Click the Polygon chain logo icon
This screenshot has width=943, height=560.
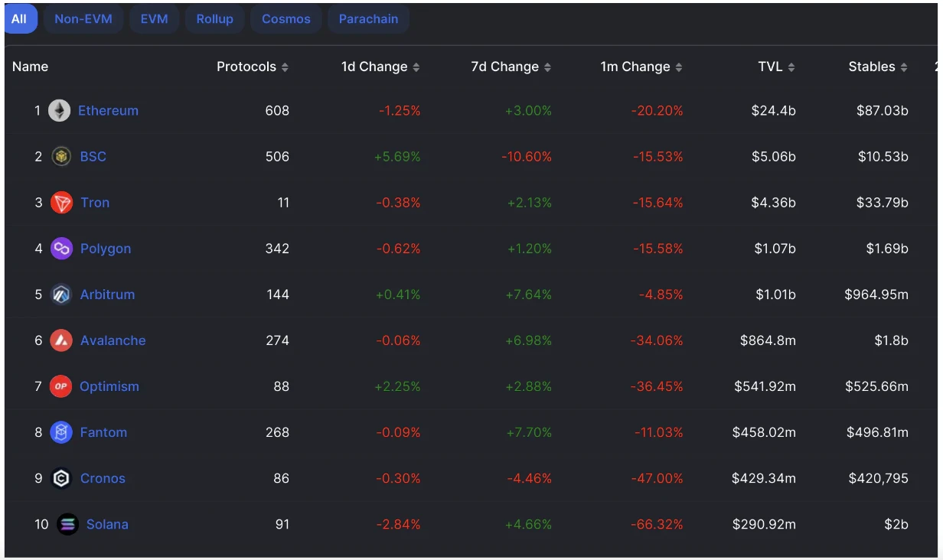(61, 249)
